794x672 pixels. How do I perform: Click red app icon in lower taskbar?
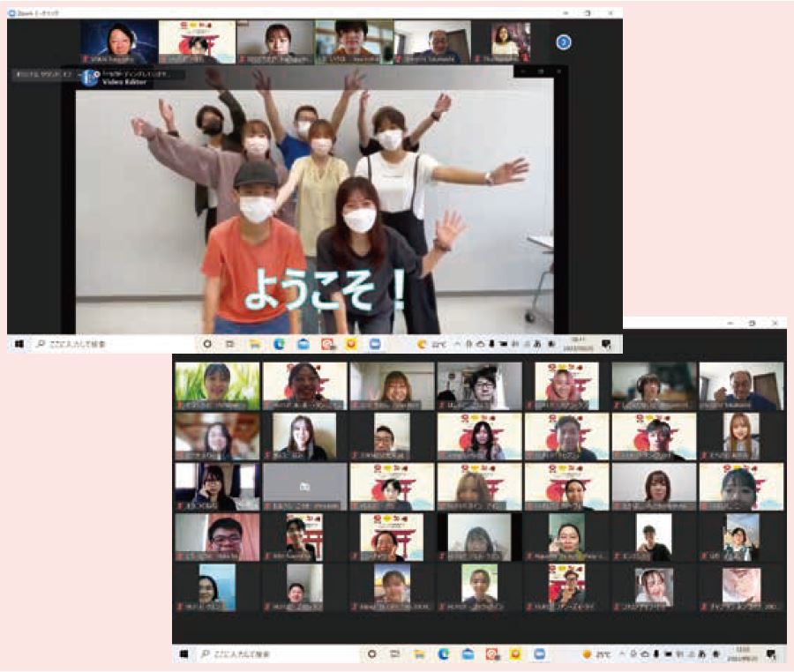pyautogui.click(x=492, y=654)
